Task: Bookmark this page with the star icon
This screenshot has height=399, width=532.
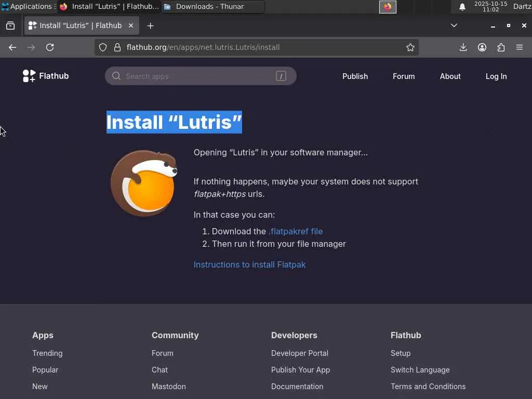Action: tap(410, 47)
